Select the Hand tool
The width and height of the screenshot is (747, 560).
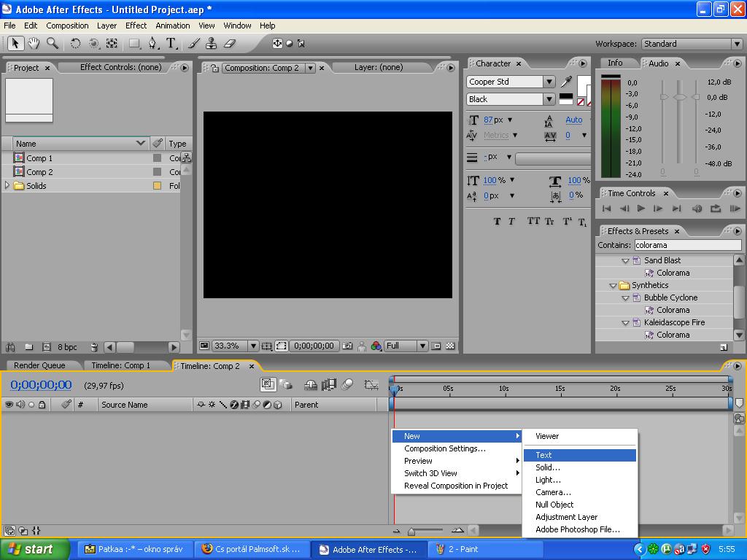[34, 44]
